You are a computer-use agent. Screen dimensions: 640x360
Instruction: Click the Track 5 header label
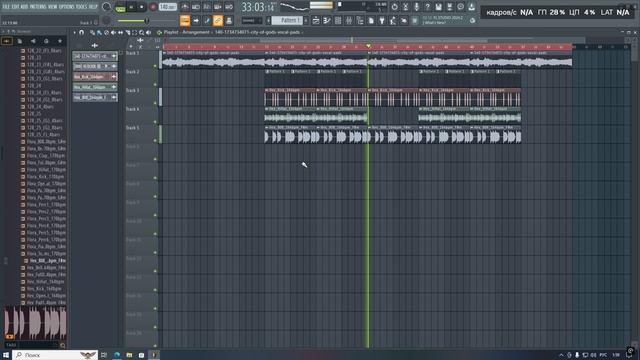(132, 128)
